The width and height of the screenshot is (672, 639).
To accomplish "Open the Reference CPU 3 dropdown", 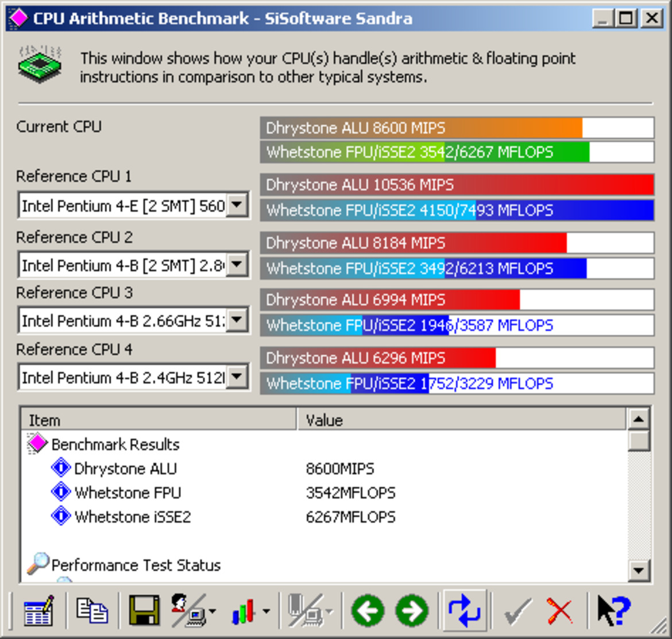I will (237, 320).
